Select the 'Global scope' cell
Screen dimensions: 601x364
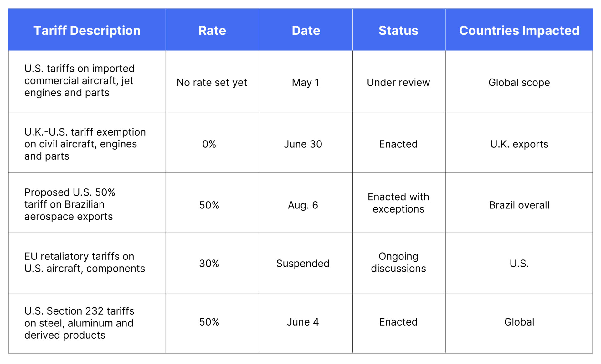tap(519, 82)
